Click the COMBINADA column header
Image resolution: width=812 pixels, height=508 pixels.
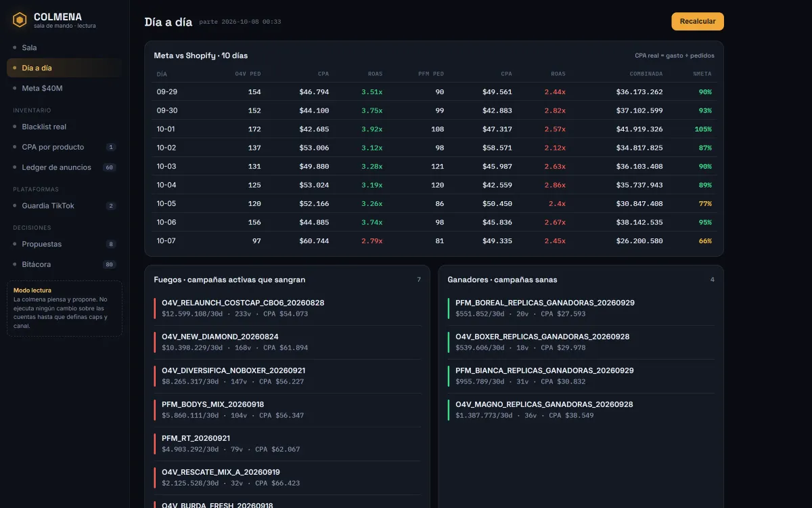pyautogui.click(x=646, y=74)
